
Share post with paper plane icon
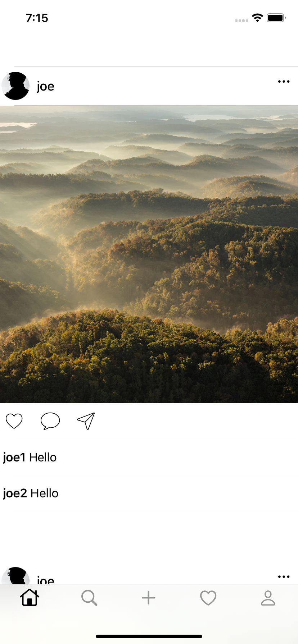click(x=86, y=421)
